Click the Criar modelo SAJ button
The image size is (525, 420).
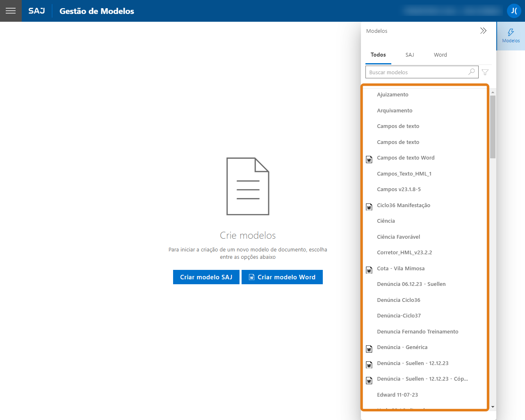point(206,277)
